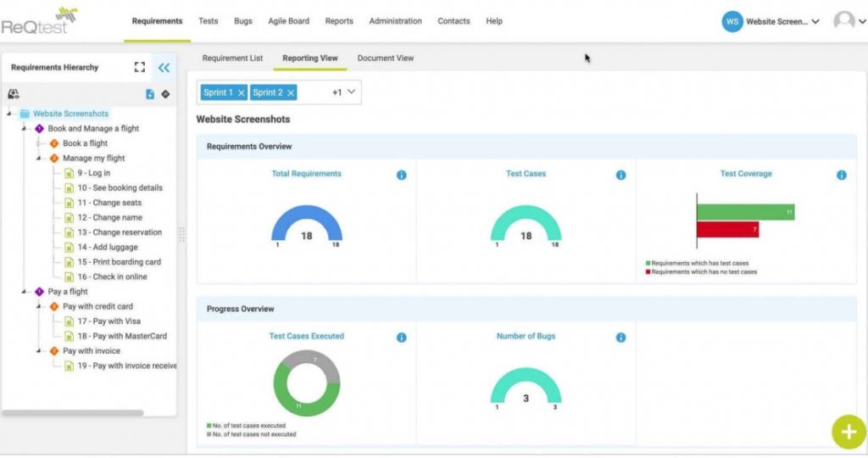Click the panel splitter handle

tap(181, 235)
